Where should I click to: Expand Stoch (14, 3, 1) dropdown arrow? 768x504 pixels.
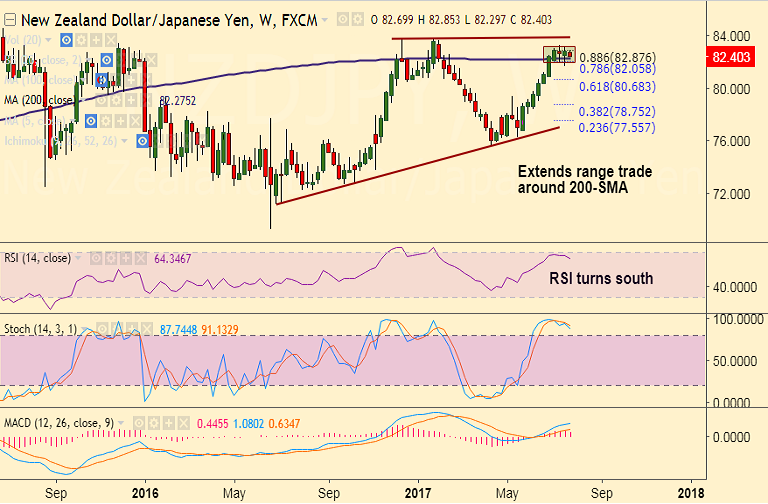click(84, 329)
